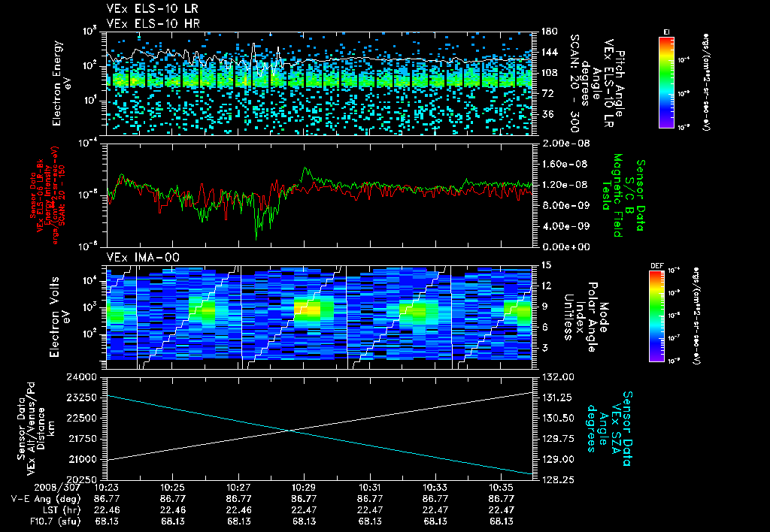Select the "129.00" SZA tick label
This screenshot has width=770, height=532.
pos(557,459)
